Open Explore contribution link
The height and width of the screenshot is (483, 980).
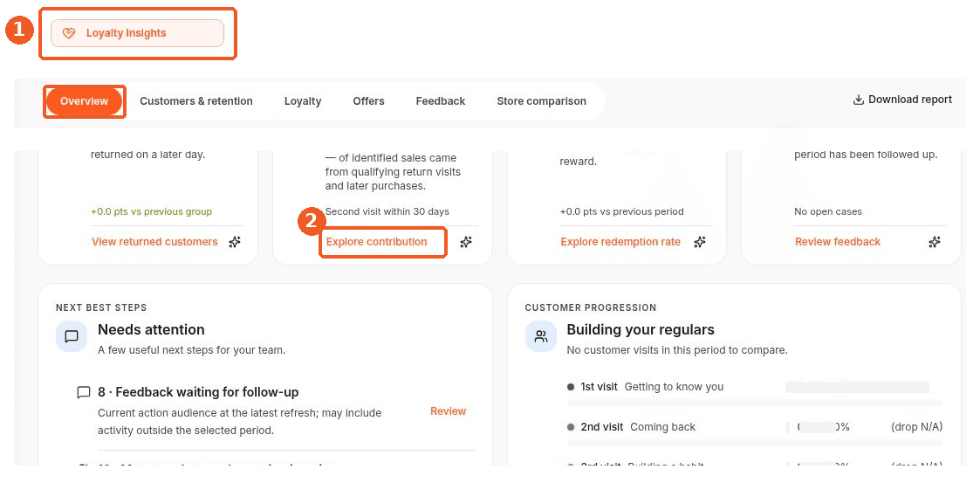pyautogui.click(x=376, y=241)
